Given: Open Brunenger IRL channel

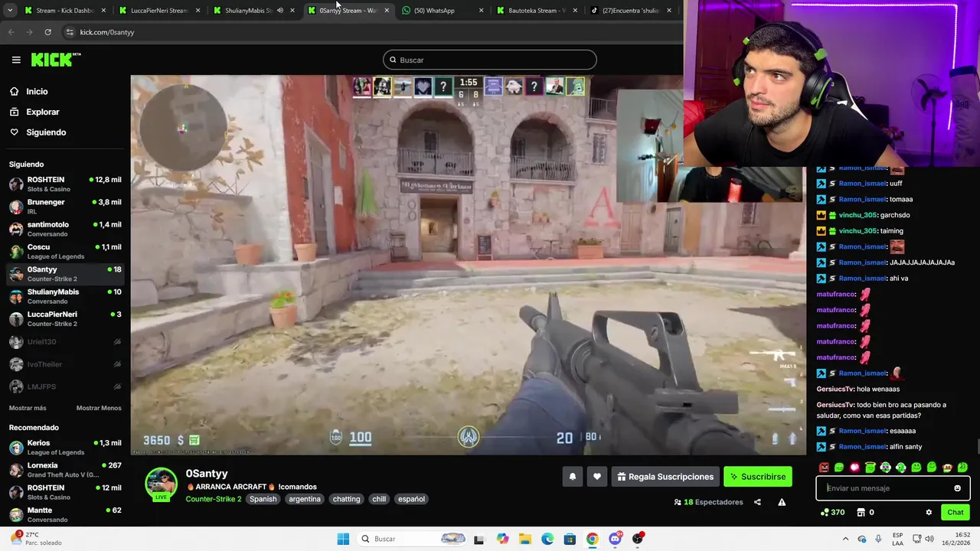Looking at the screenshot, I should (x=65, y=207).
